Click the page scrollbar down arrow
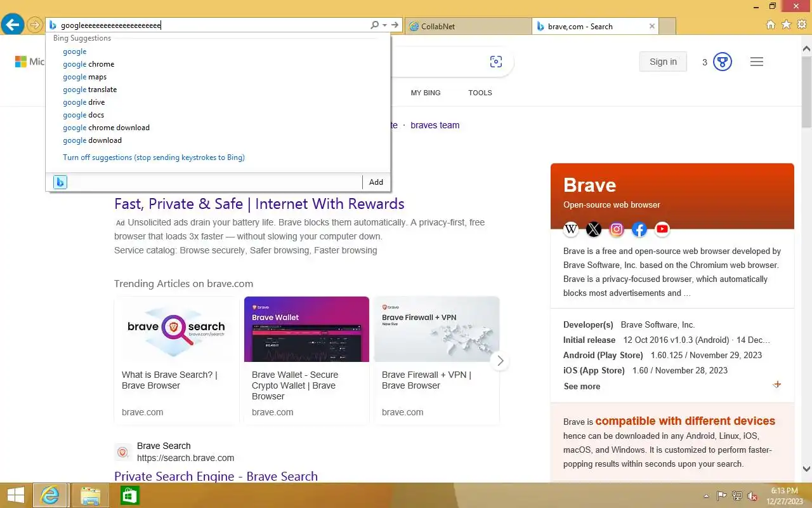This screenshot has width=812, height=508. click(806, 469)
